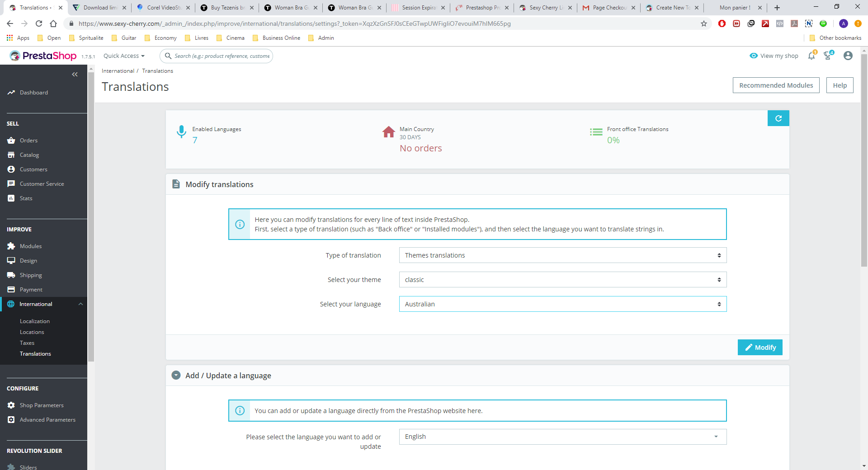This screenshot has height=470, width=868.
Task: Switch to Page Checkout Gmail tab
Action: tap(609, 8)
